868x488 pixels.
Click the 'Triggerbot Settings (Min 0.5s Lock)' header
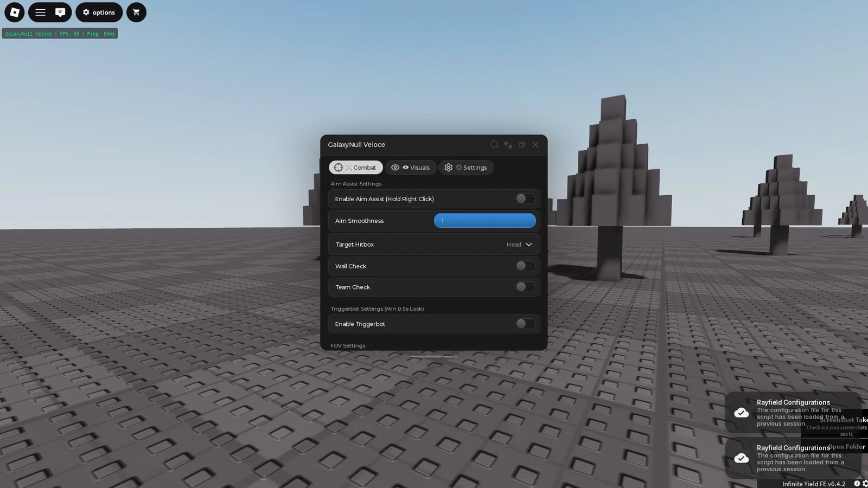tap(377, 309)
